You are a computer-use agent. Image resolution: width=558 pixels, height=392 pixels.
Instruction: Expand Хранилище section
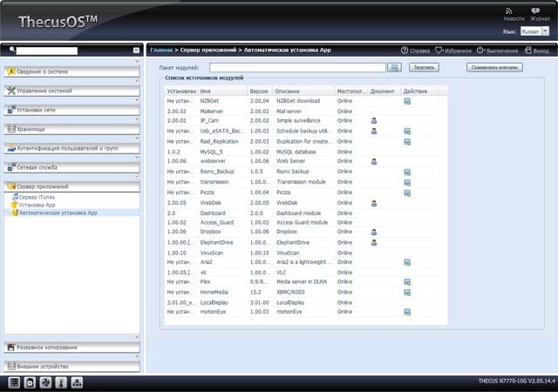(x=71, y=129)
